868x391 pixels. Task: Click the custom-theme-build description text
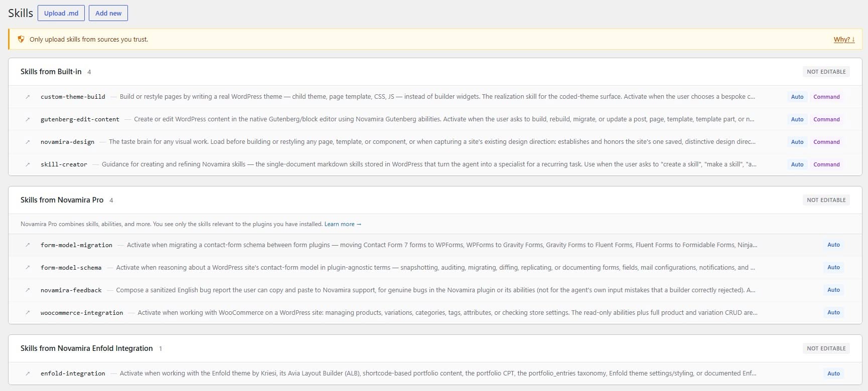click(x=437, y=97)
